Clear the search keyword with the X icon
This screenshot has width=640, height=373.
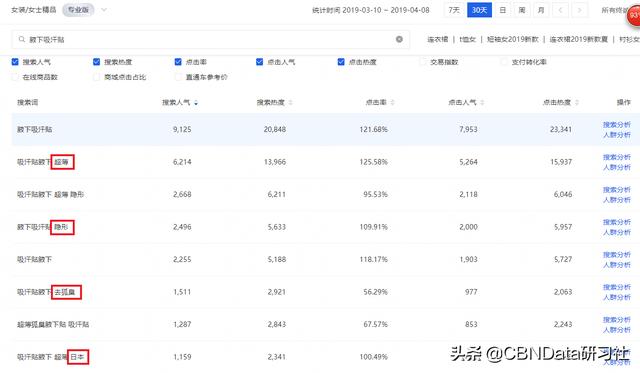pos(399,39)
